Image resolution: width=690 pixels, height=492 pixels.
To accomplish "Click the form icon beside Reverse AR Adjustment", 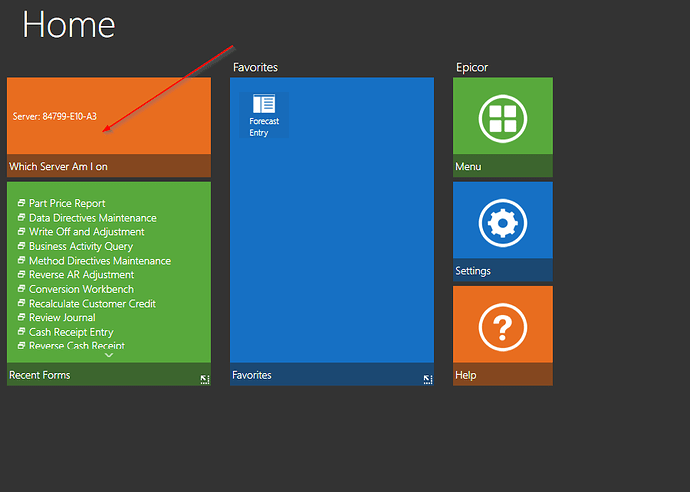I will click(21, 275).
